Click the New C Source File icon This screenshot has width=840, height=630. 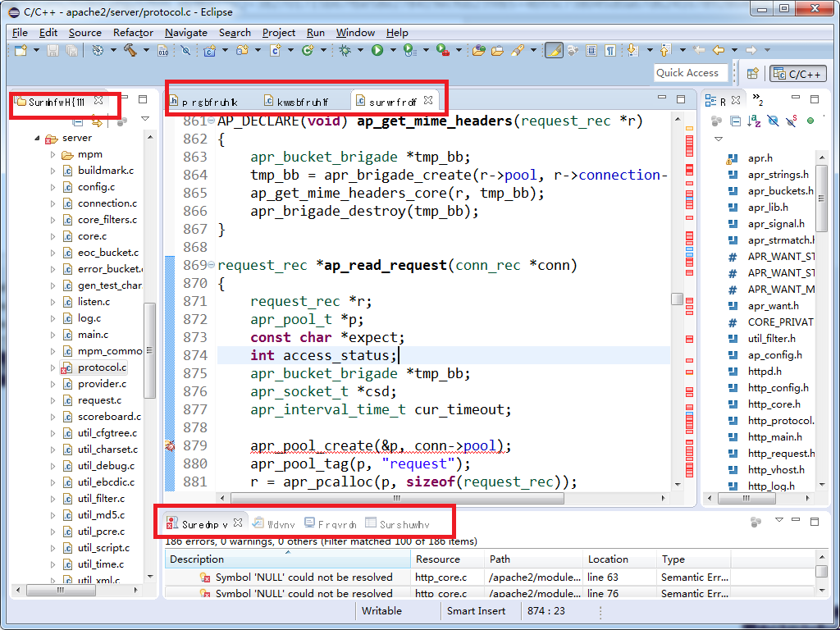pyautogui.click(x=276, y=50)
